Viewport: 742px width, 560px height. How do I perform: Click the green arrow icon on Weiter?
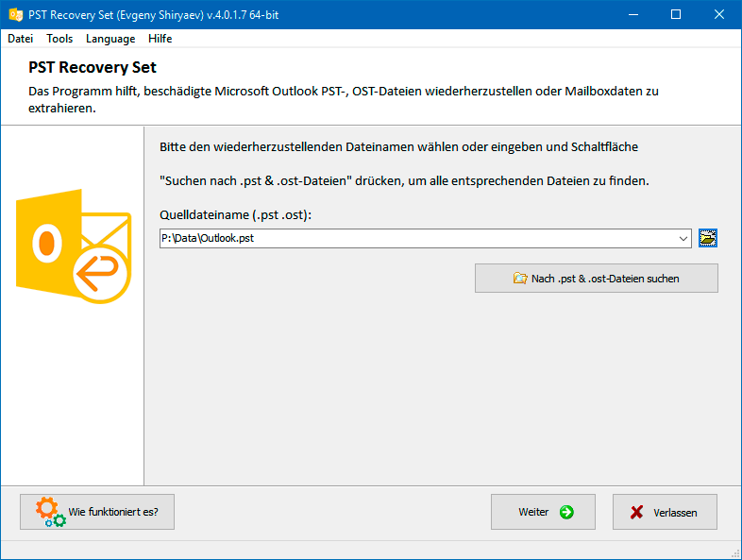(565, 512)
